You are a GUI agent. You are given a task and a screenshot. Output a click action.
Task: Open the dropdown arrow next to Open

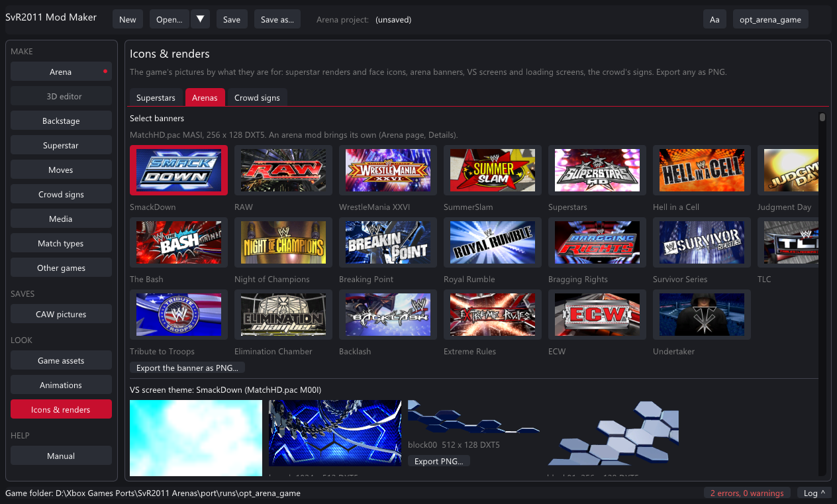coord(201,19)
